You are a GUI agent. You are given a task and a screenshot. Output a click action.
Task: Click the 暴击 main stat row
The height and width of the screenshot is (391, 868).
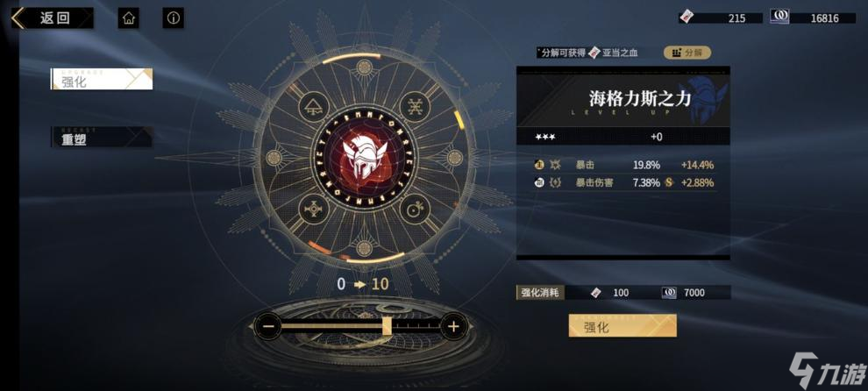click(x=623, y=165)
